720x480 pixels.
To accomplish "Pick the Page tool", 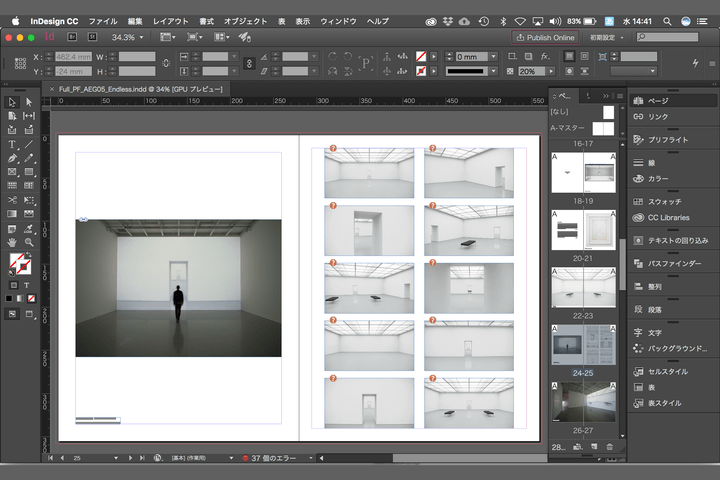I will click(12, 116).
